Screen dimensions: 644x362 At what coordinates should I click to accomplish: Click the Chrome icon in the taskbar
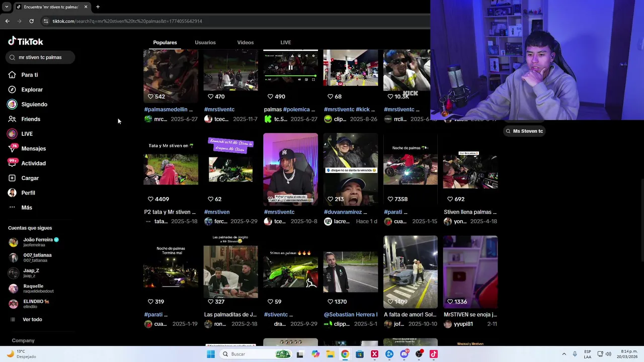[345, 354]
